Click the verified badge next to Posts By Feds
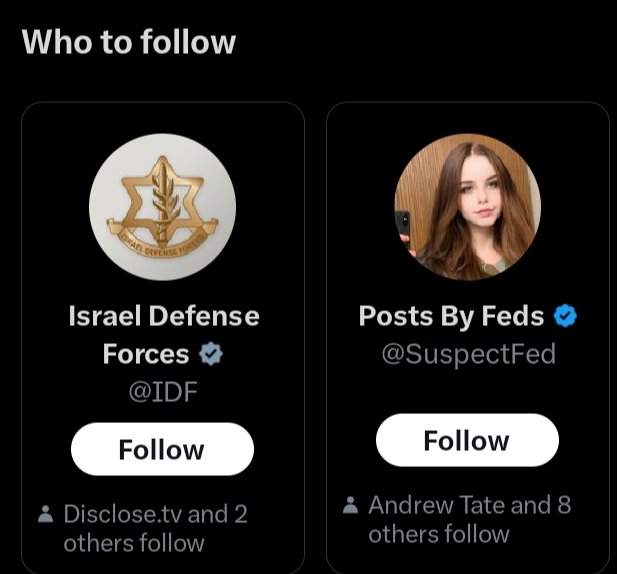617x574 pixels. coord(565,316)
